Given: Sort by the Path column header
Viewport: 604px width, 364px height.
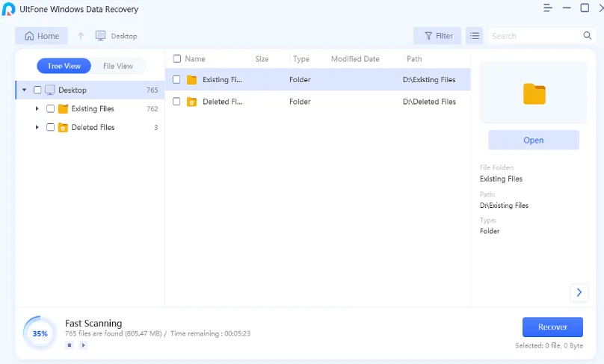Looking at the screenshot, I should (x=414, y=59).
